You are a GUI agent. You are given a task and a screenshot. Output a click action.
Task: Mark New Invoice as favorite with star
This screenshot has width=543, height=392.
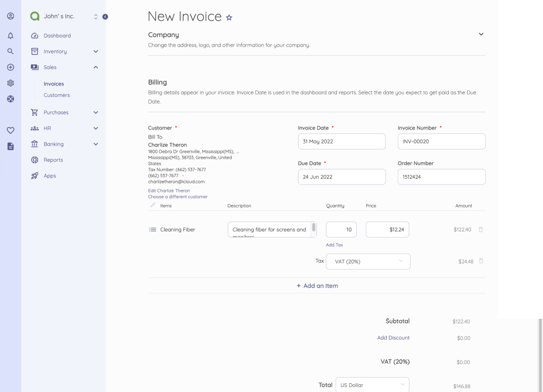[228, 18]
